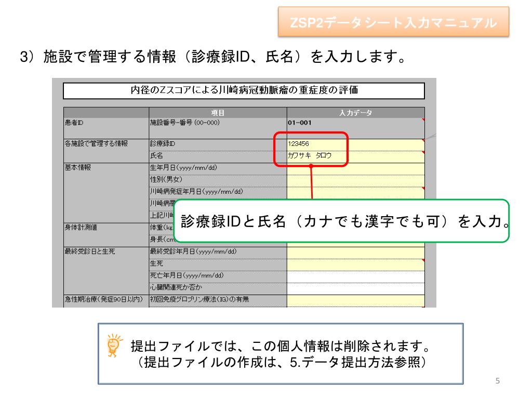Click the 死亡年月日 white input cell

(355, 276)
